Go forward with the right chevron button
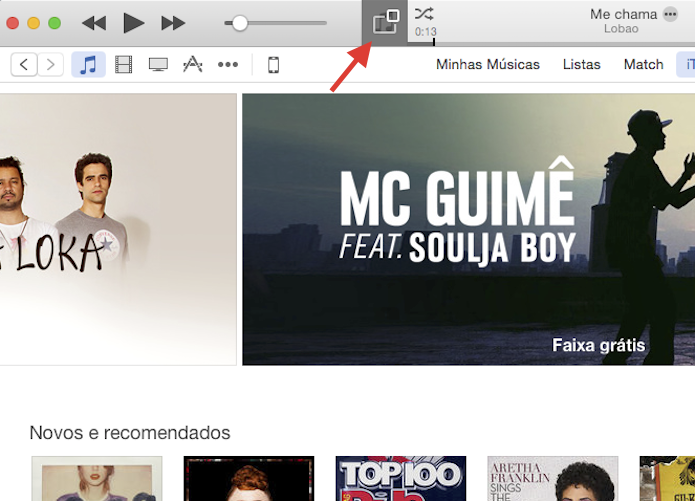The height and width of the screenshot is (501, 695). coord(51,65)
